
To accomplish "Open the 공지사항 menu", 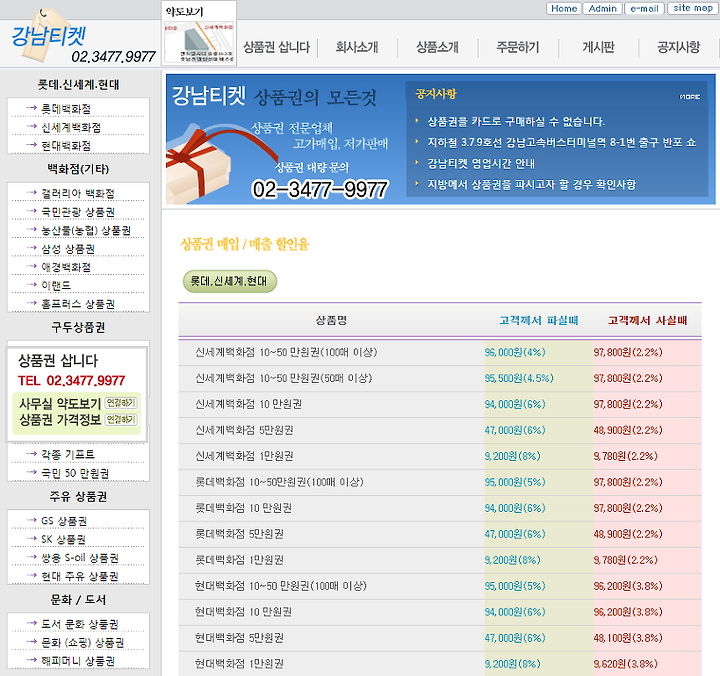I will pyautogui.click(x=678, y=47).
